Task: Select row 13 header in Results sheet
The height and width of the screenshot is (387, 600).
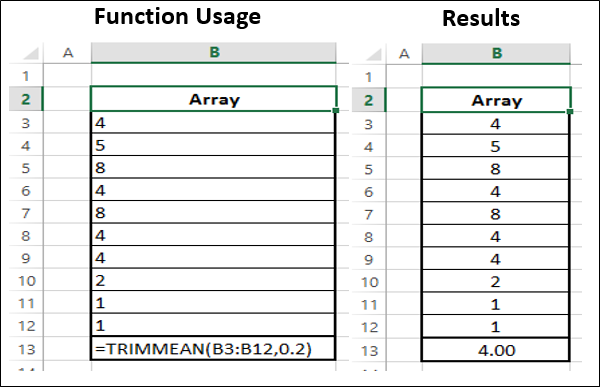Action: (x=369, y=350)
